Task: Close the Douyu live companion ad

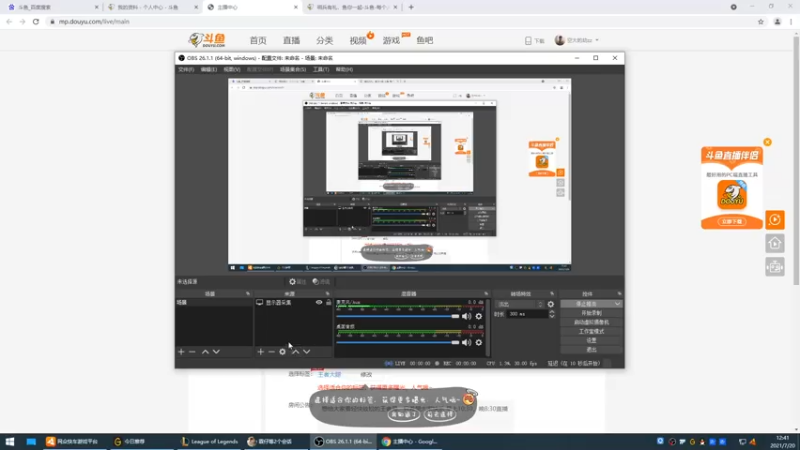Action: pyautogui.click(x=767, y=142)
